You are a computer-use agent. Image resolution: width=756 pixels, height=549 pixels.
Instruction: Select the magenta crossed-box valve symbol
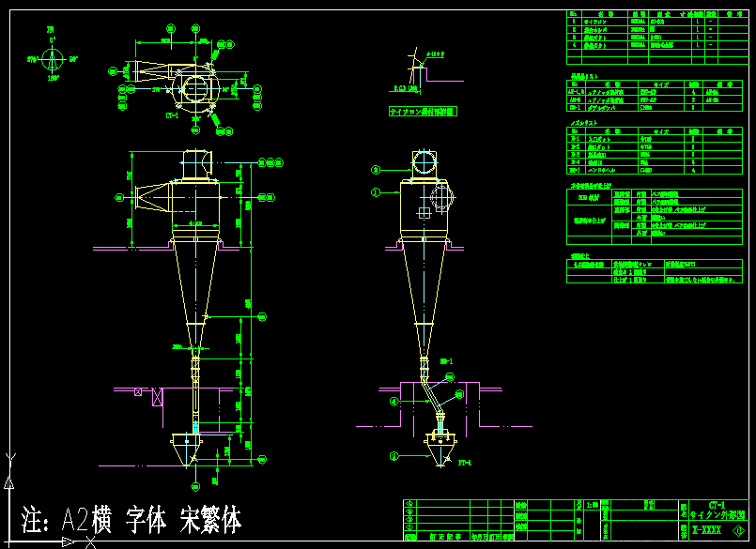(x=157, y=397)
